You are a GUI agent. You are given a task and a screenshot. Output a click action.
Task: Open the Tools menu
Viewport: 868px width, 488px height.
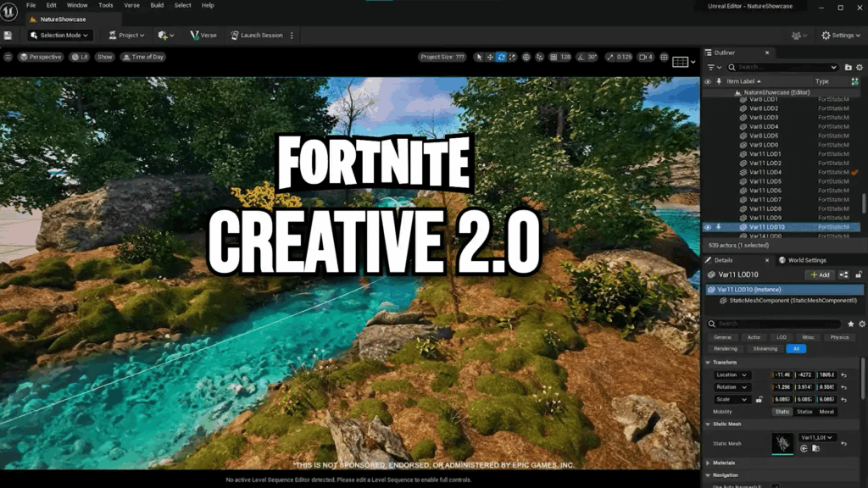click(105, 4)
